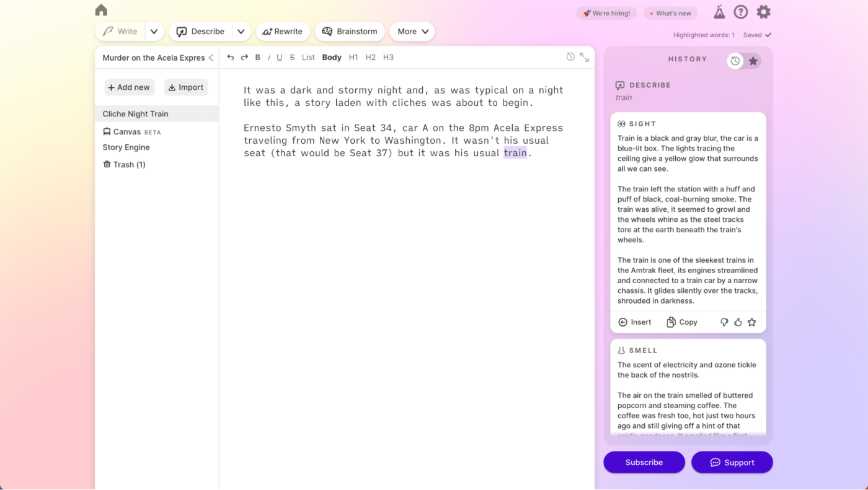Collapse the document sidebar chevron
Screen dimensions: 868x490
(x=211, y=58)
